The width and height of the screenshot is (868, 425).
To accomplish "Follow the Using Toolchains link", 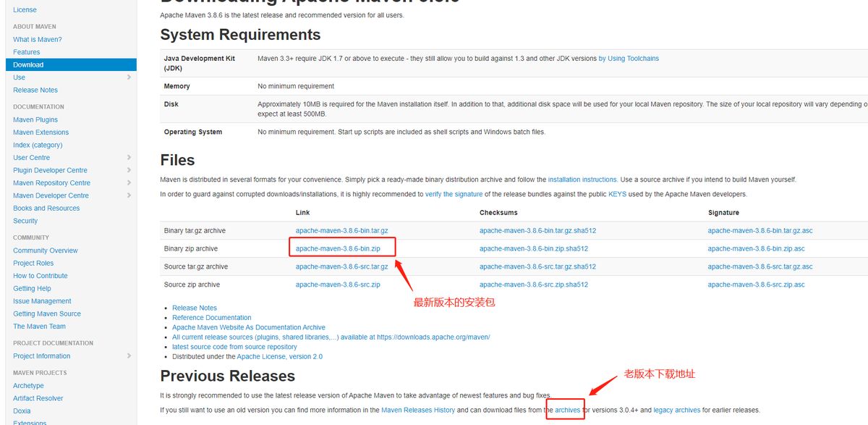I will click(x=629, y=59).
